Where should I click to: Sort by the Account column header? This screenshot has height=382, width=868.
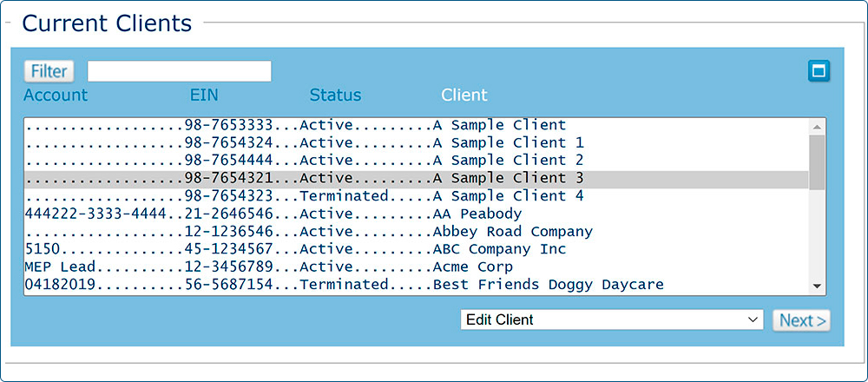(56, 95)
